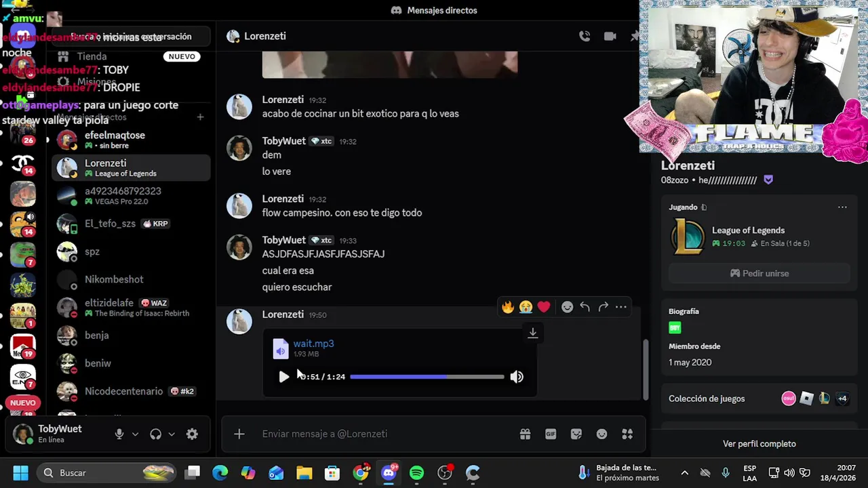Open server icon with 19 badge
868x488 pixels.
[x=23, y=346]
